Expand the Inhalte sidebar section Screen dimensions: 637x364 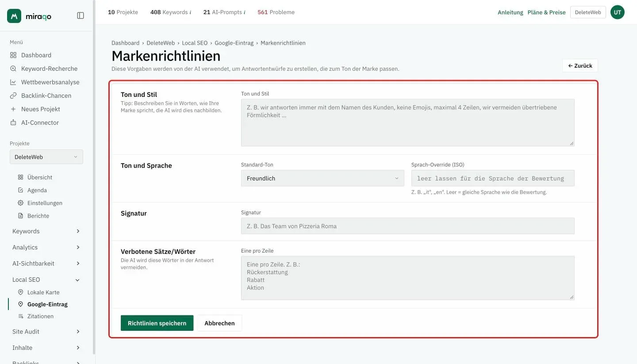(x=46, y=348)
